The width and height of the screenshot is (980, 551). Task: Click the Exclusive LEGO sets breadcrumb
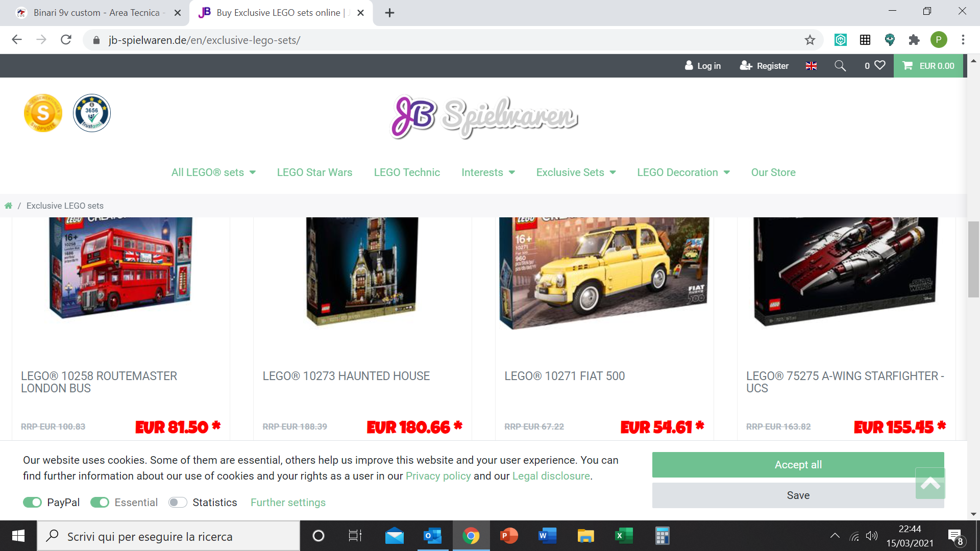point(65,206)
